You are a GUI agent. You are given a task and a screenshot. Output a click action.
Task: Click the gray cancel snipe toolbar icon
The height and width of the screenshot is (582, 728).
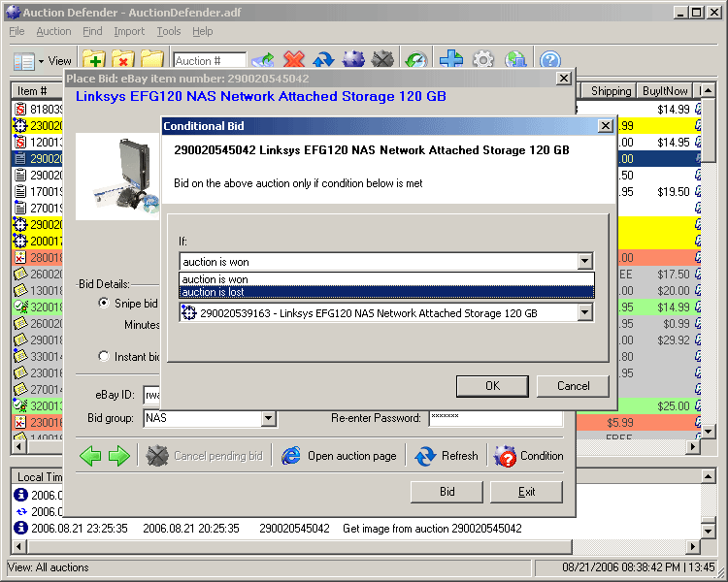[x=382, y=60]
